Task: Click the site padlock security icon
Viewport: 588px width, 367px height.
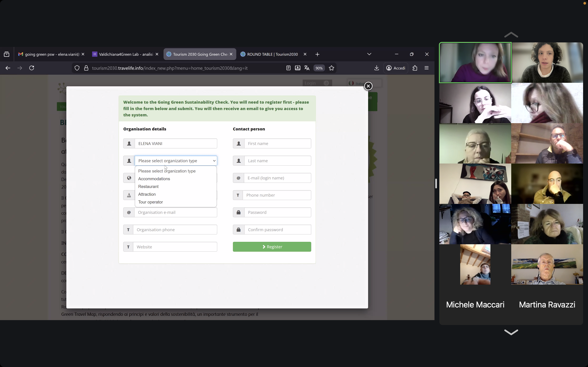Action: (x=86, y=68)
